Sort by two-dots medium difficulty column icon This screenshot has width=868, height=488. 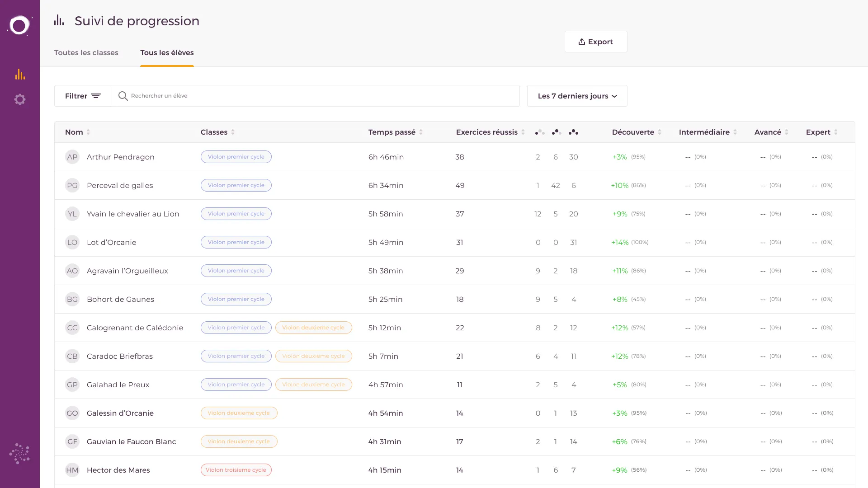pos(557,132)
